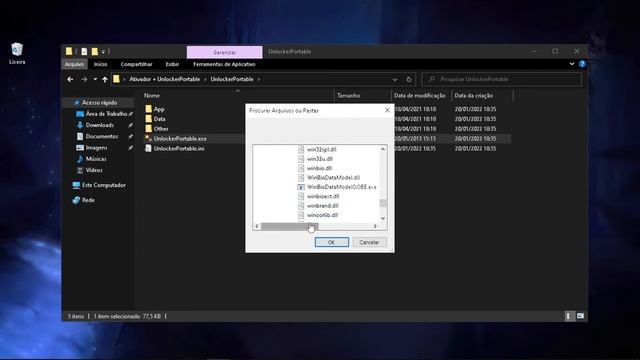Refresh the current folder view
Screen dimensions: 640x360
(x=409, y=79)
